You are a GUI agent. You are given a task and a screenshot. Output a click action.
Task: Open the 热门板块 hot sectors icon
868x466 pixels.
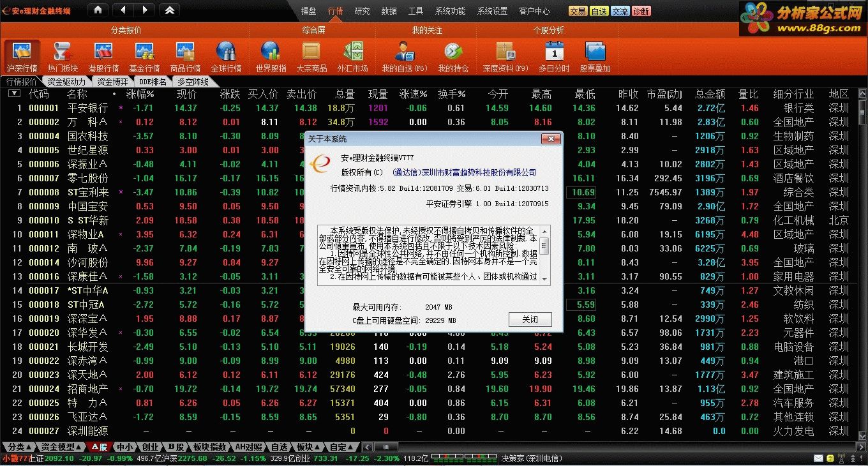click(x=63, y=57)
